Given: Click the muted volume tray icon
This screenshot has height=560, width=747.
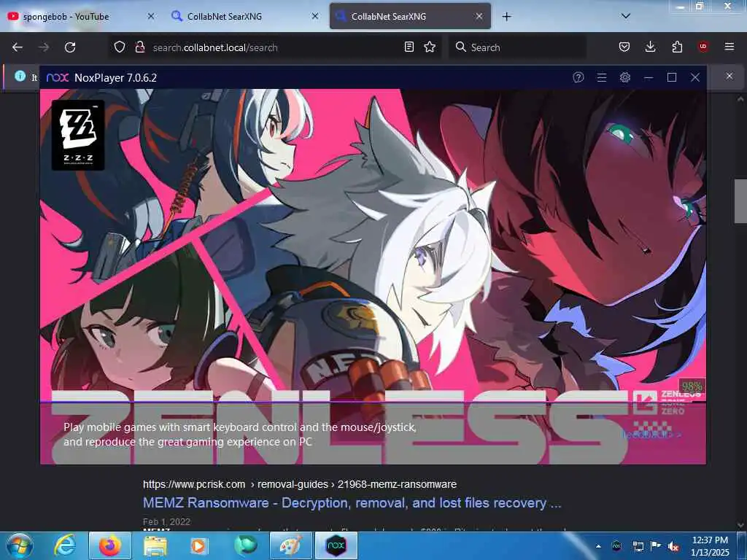Looking at the screenshot, I should (x=673, y=547).
